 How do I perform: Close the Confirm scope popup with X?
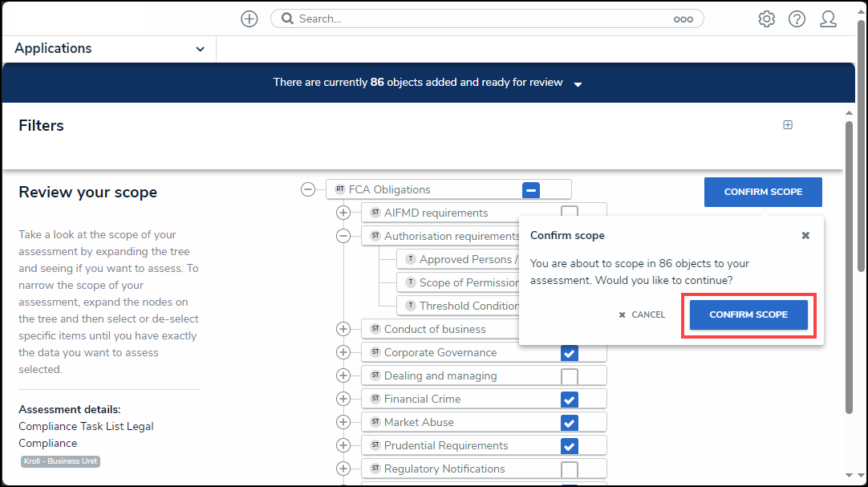(805, 236)
